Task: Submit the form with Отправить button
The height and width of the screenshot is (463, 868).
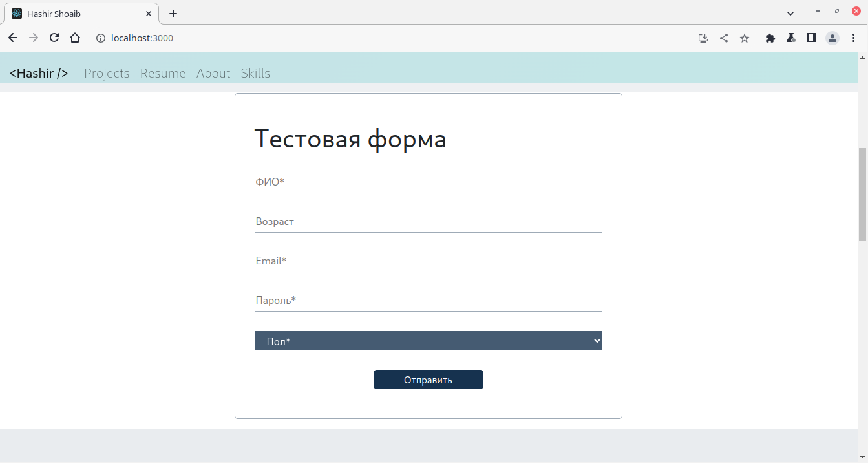Action: click(x=429, y=380)
